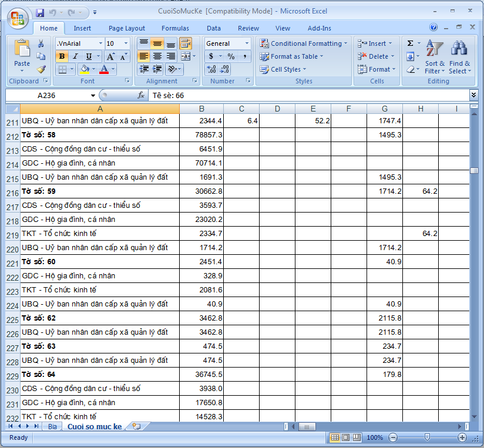Toggle Italic formatting

tap(75, 56)
